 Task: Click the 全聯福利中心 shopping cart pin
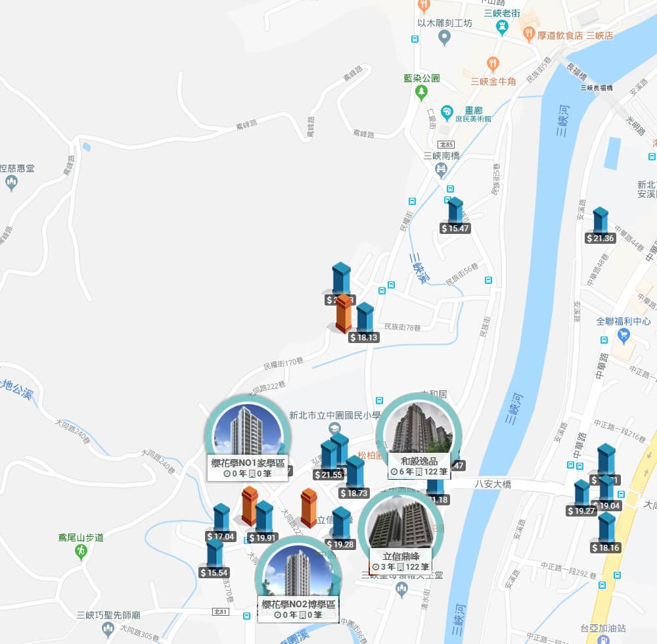pos(624,336)
